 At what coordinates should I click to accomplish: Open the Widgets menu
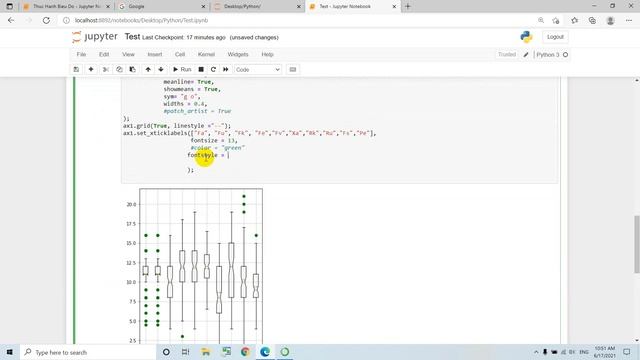(x=238, y=54)
